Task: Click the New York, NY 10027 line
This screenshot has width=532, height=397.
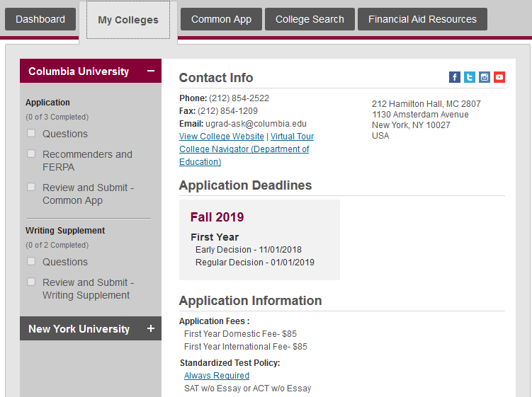Action: point(411,125)
